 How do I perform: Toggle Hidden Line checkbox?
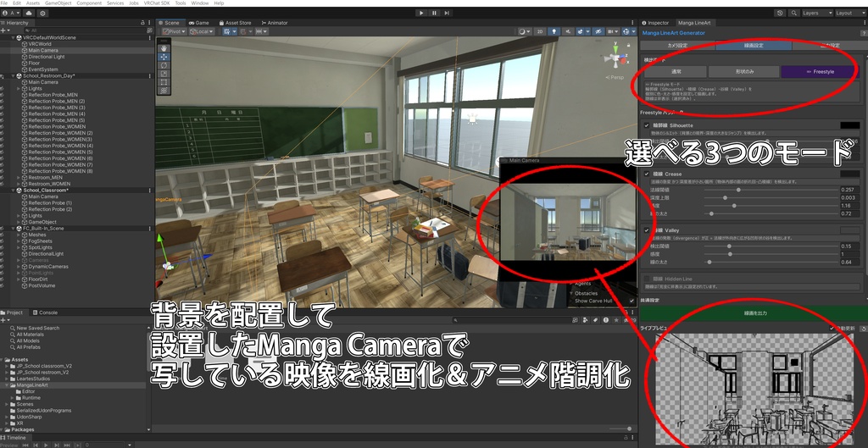click(647, 279)
